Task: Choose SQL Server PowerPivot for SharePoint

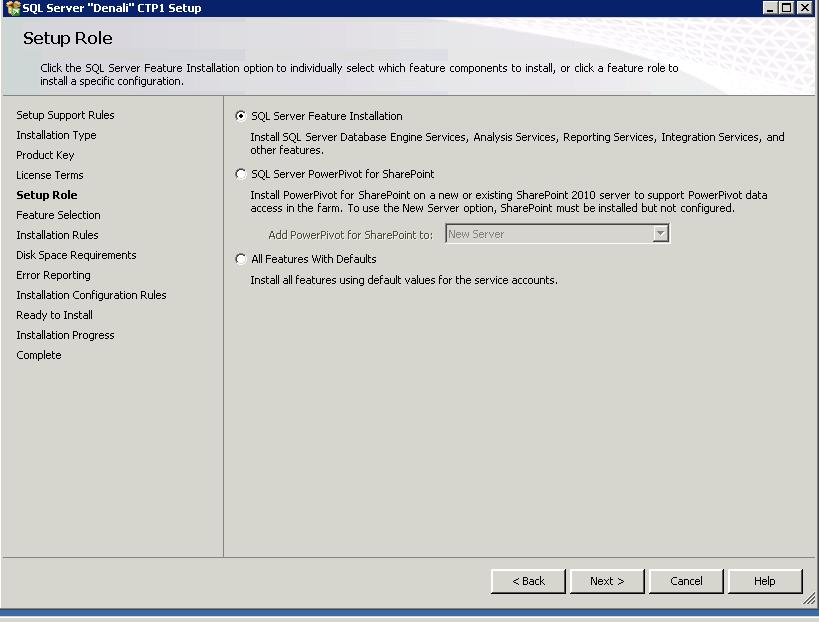Action: coord(240,174)
